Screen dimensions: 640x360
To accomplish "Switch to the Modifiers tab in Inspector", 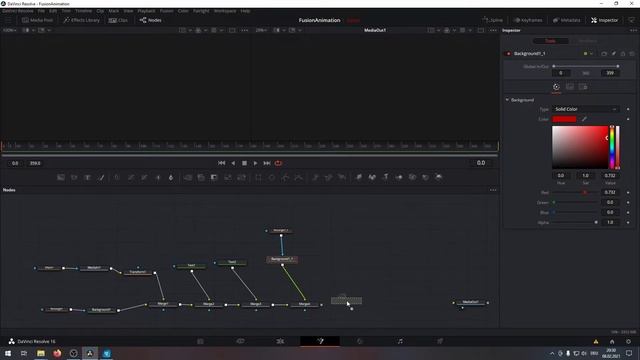I will pos(588,41).
